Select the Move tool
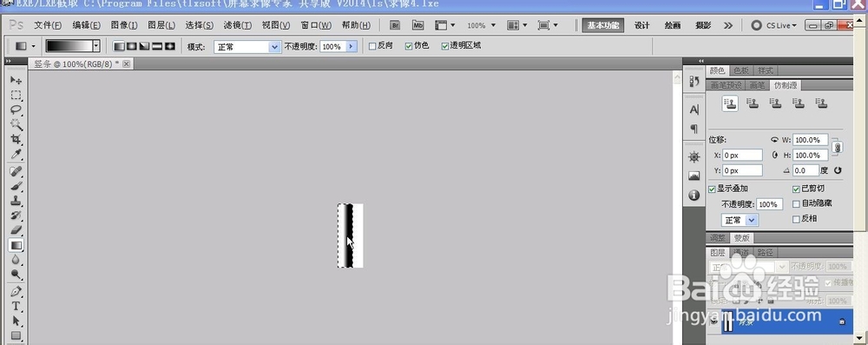 click(16, 81)
